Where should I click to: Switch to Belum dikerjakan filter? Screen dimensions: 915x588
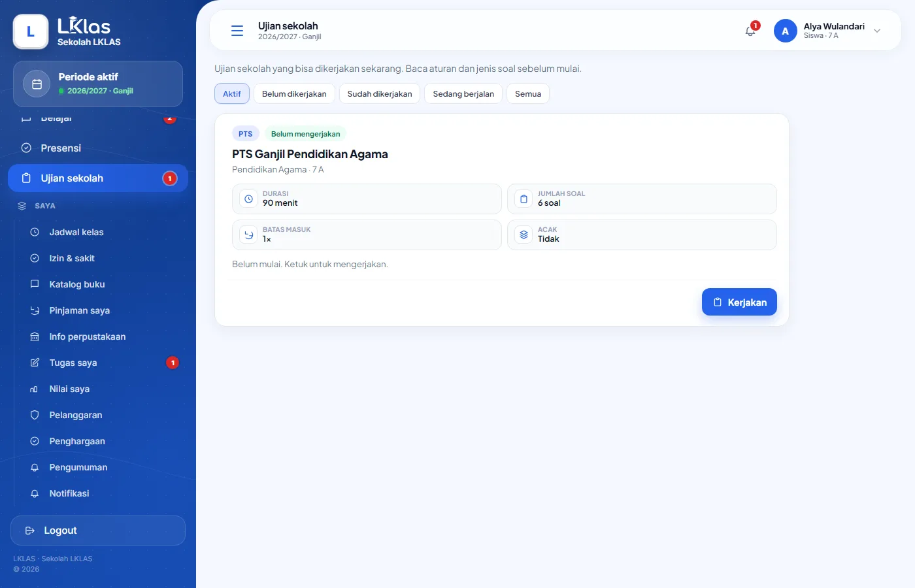294,93
